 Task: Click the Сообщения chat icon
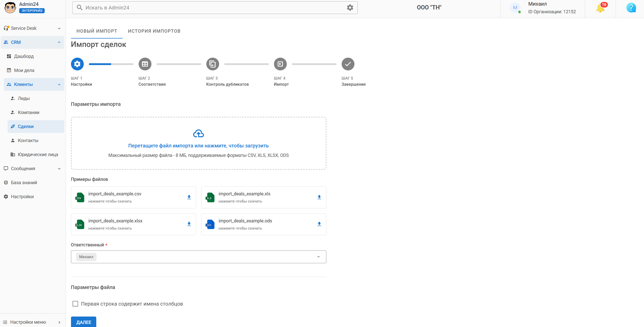(6, 169)
